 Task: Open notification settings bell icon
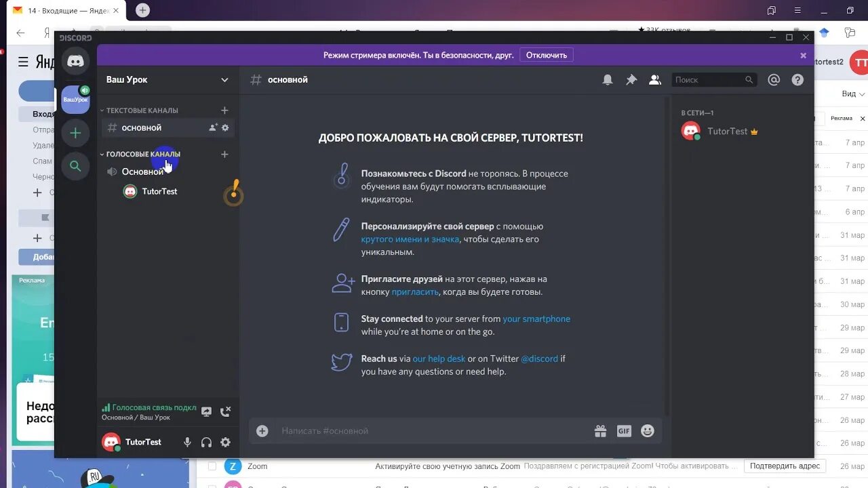pos(608,80)
